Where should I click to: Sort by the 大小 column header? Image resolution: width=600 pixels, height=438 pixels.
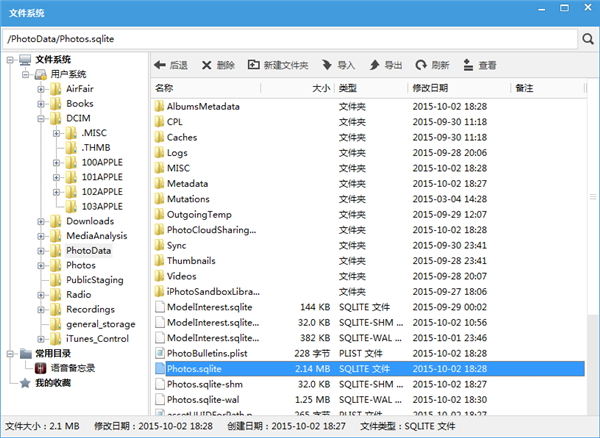298,88
